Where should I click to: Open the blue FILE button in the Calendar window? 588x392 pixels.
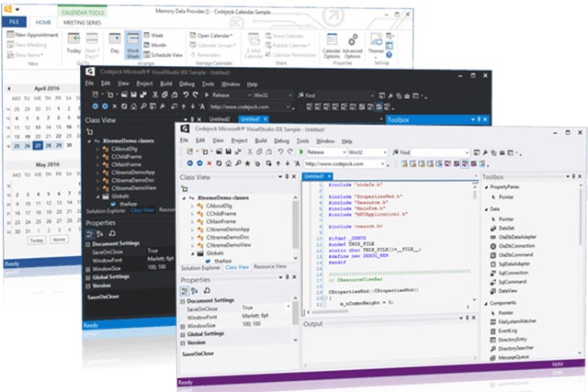[15, 22]
